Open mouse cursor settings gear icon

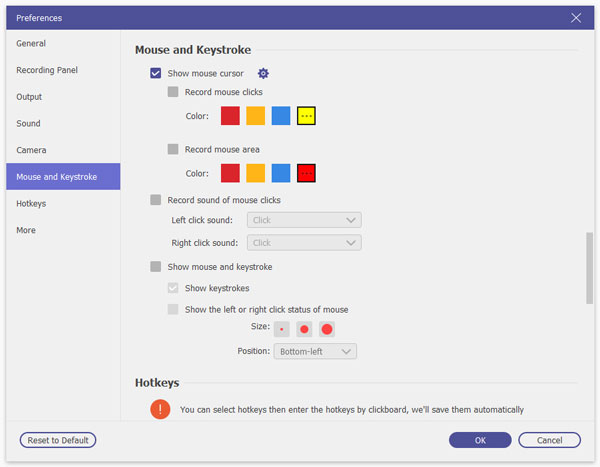pos(263,73)
